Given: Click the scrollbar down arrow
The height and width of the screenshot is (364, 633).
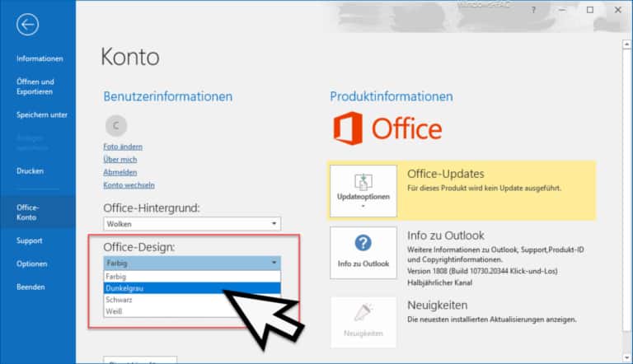Looking at the screenshot, I should (626, 357).
